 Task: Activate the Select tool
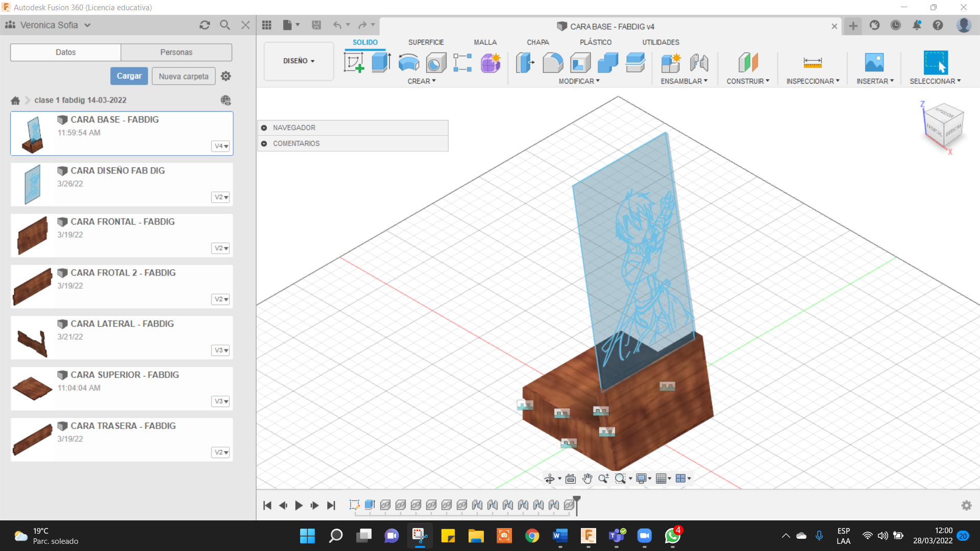coord(936,63)
